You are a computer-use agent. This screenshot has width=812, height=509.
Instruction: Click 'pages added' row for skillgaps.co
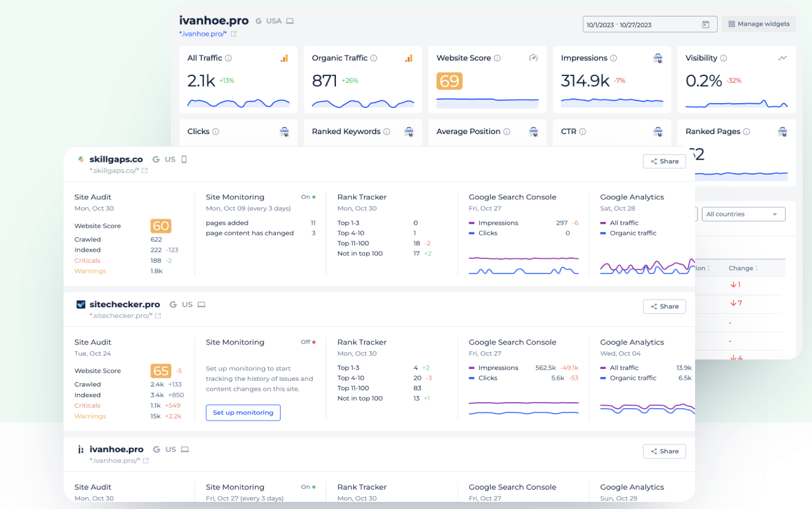pos(261,223)
